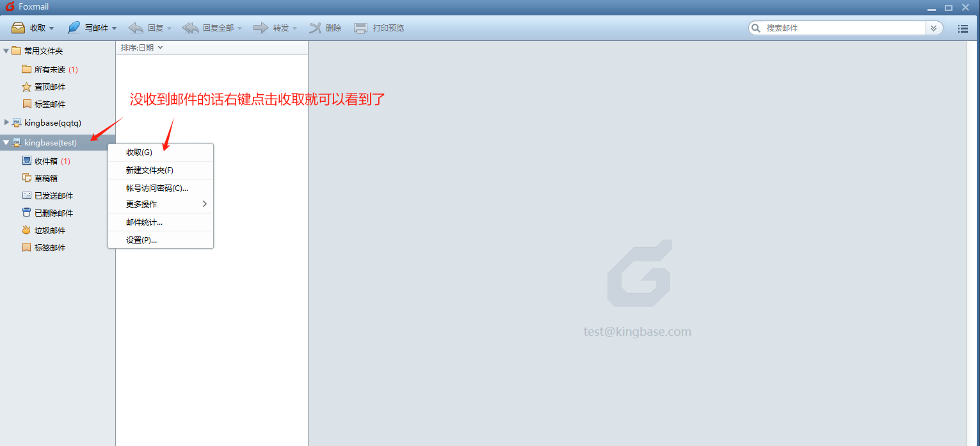Open the Drafts (草稿箱) folder

pos(45,178)
